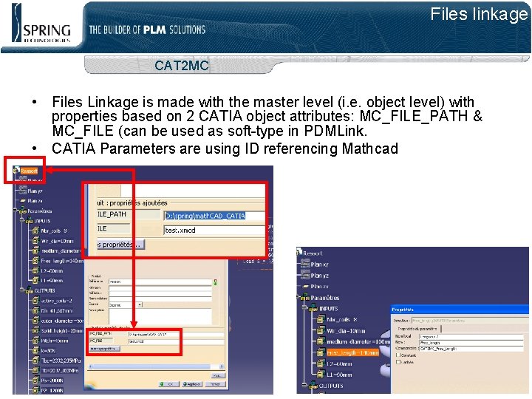Screen dimensions: 532x399
Task: Click OK button in properties dialog
Action: click(168, 384)
